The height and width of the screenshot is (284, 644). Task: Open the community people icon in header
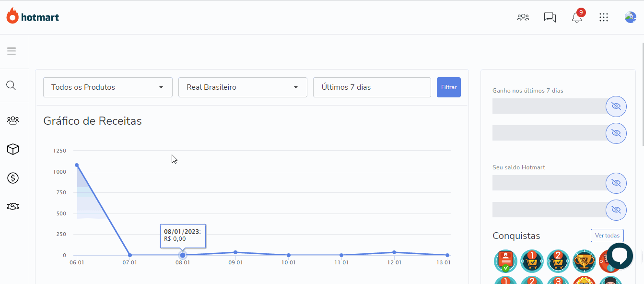pyautogui.click(x=523, y=17)
